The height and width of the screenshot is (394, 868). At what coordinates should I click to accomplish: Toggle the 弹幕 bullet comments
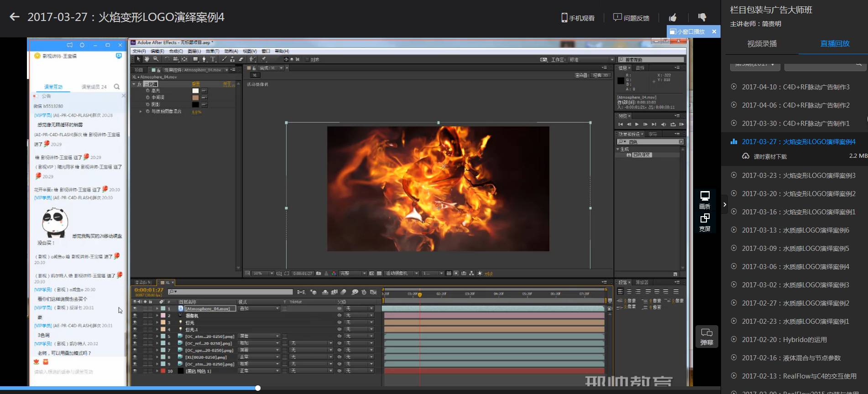(706, 337)
